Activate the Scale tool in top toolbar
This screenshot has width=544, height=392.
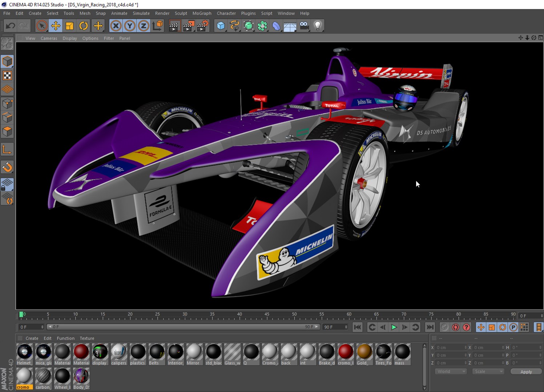(x=69, y=26)
